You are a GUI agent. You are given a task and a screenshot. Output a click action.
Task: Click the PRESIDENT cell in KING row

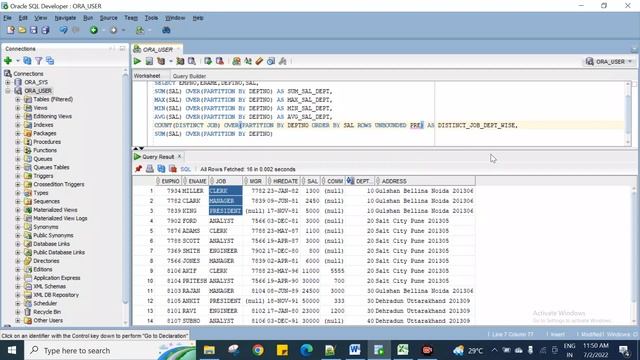[225, 211]
